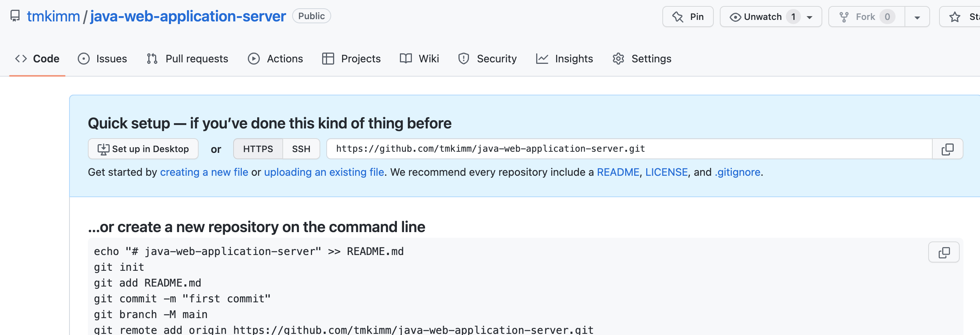Viewport: 980px width, 335px height.
Task: Open the tmkimm user profile link
Action: 53,17
